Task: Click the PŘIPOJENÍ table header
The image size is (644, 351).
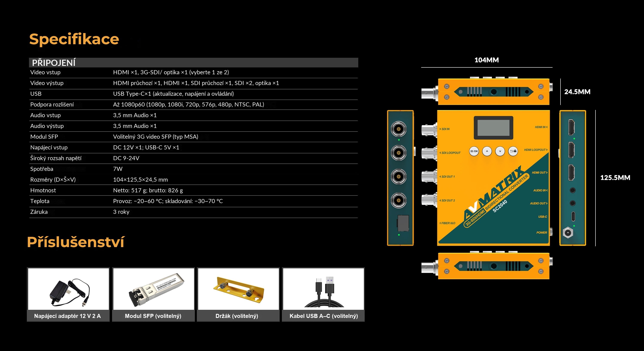Action: point(193,62)
